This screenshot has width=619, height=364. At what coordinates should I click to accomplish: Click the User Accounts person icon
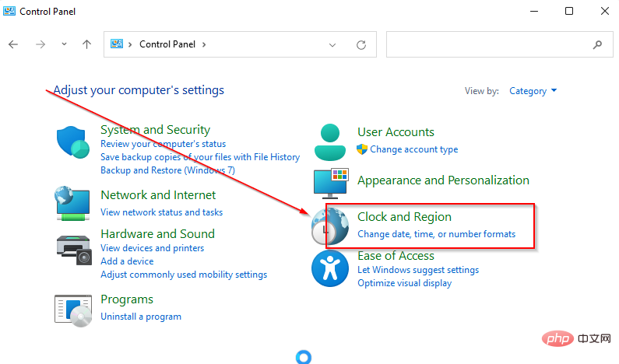(330, 141)
